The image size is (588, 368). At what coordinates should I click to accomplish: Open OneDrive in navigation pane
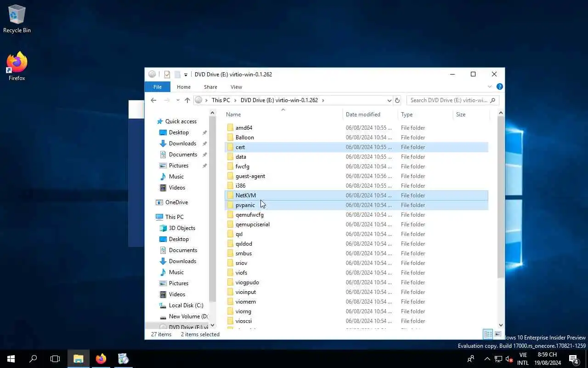pos(176,202)
